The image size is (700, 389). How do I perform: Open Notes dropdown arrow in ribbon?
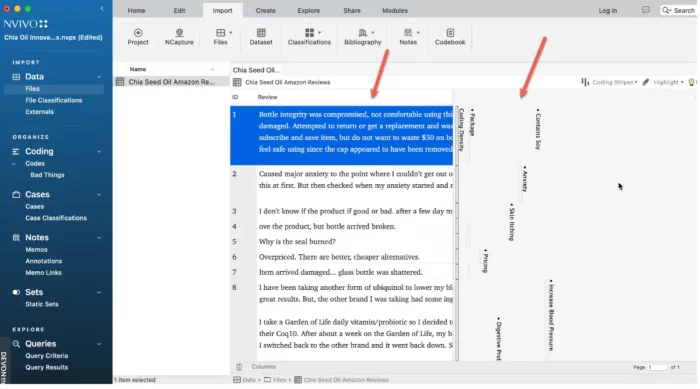click(x=418, y=33)
